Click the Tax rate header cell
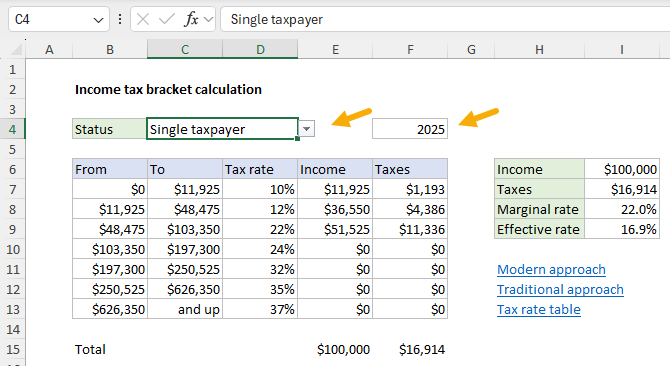This screenshot has height=366, width=670. click(x=260, y=169)
